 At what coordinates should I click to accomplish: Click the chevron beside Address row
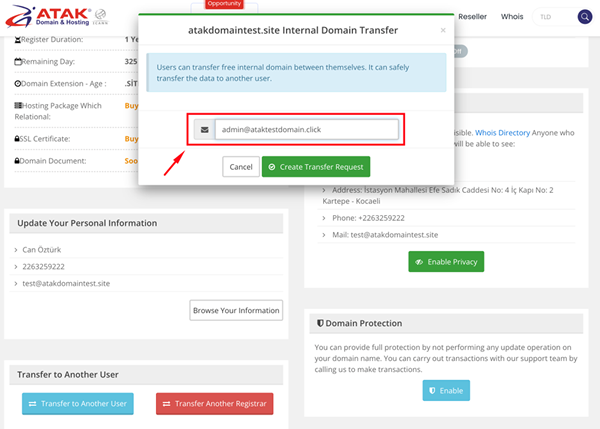click(x=324, y=190)
